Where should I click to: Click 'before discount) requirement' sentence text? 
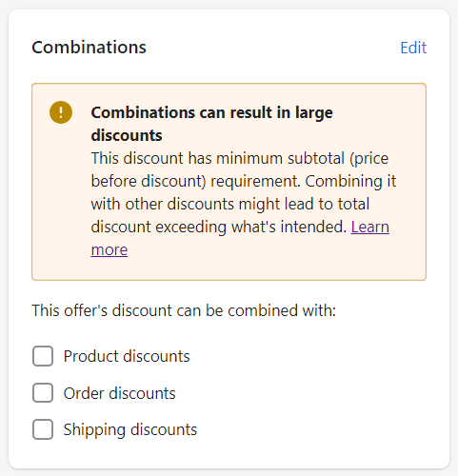(x=195, y=182)
